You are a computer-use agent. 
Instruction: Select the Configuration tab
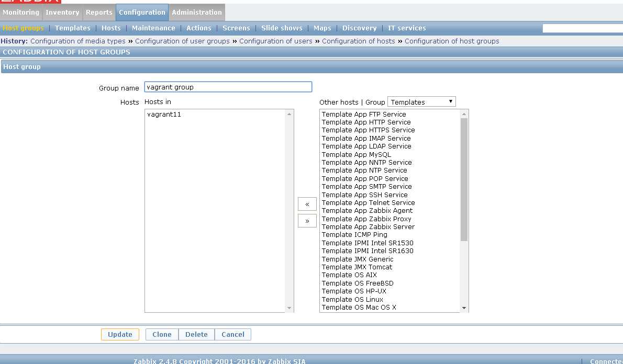(142, 13)
